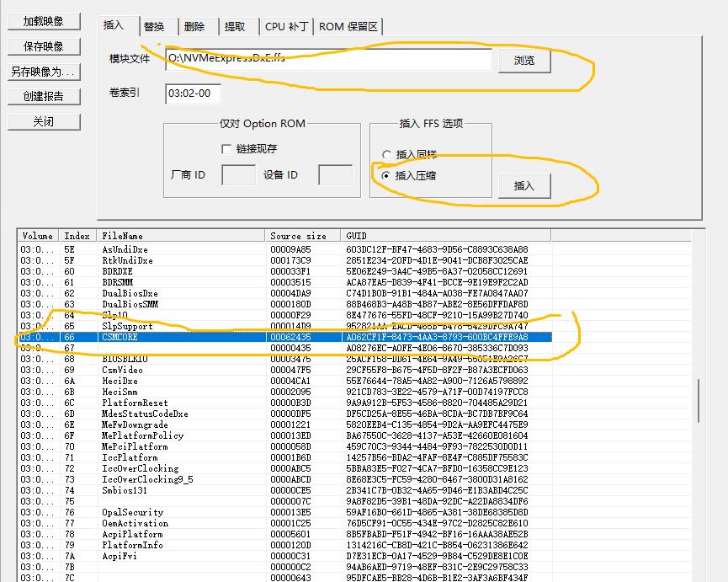Sort by the FileName column header
728x582 pixels.
point(181,236)
